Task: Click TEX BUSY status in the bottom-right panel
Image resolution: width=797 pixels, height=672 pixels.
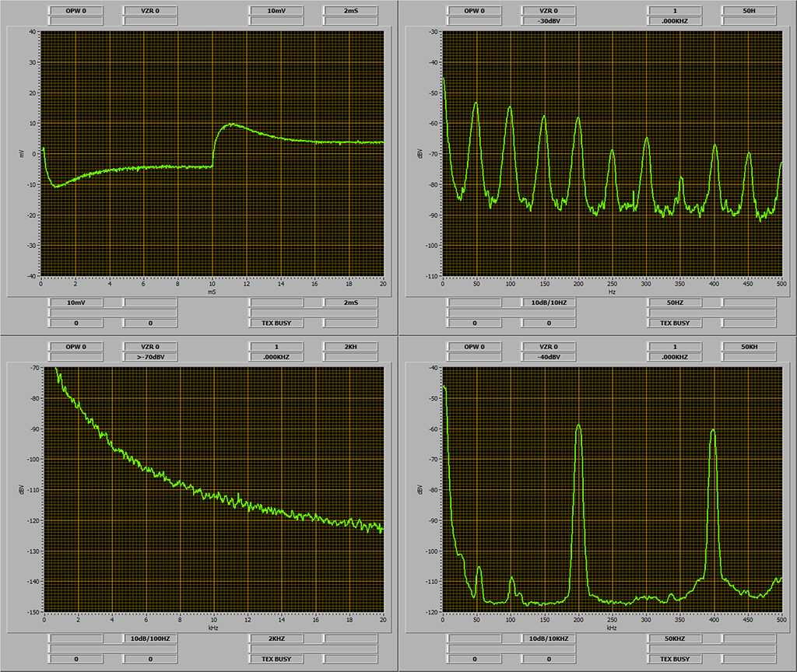Action: click(674, 659)
